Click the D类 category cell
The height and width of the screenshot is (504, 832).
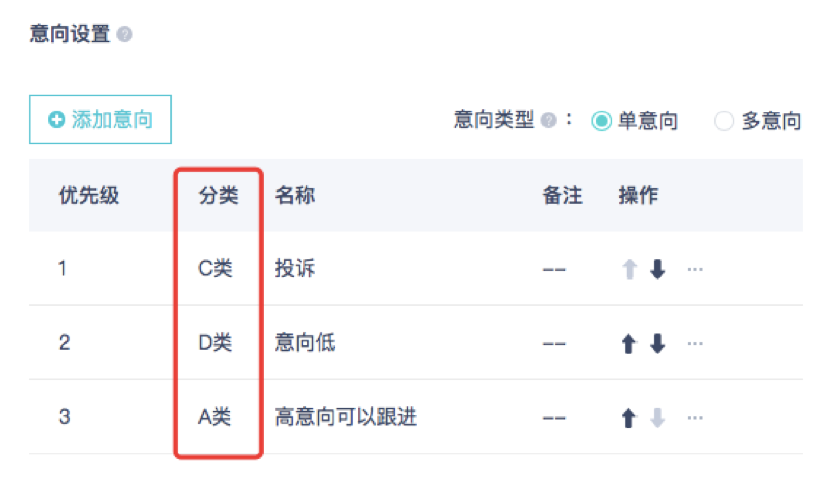(215, 343)
